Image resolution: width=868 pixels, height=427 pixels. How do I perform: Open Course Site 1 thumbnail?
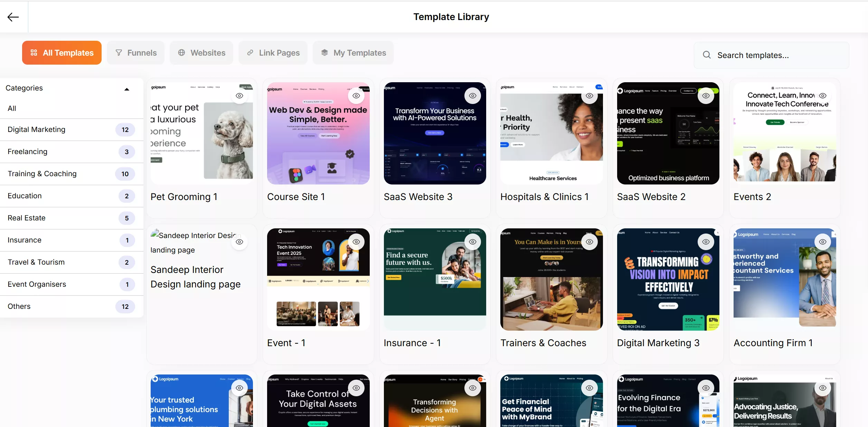click(x=318, y=133)
